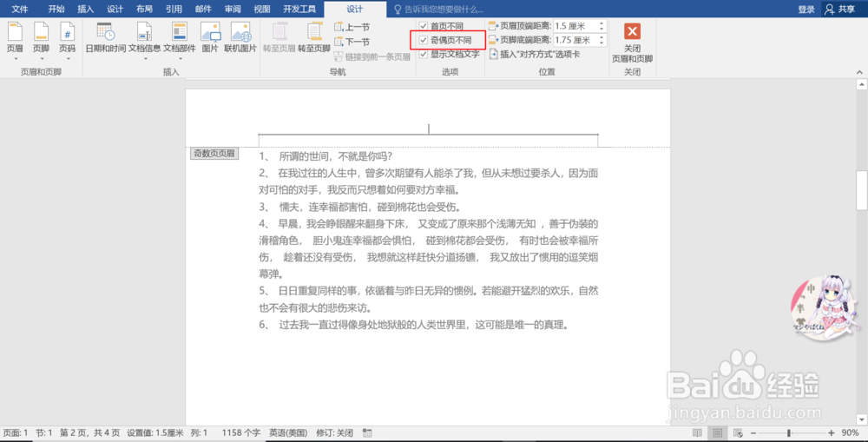Open the 页眉 header gallery

tap(15, 42)
